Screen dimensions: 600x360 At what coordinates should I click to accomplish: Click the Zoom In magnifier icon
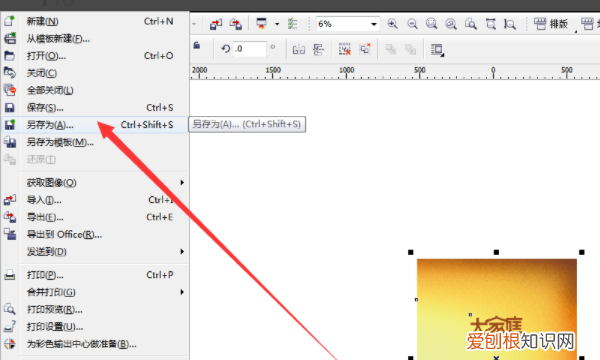392,24
